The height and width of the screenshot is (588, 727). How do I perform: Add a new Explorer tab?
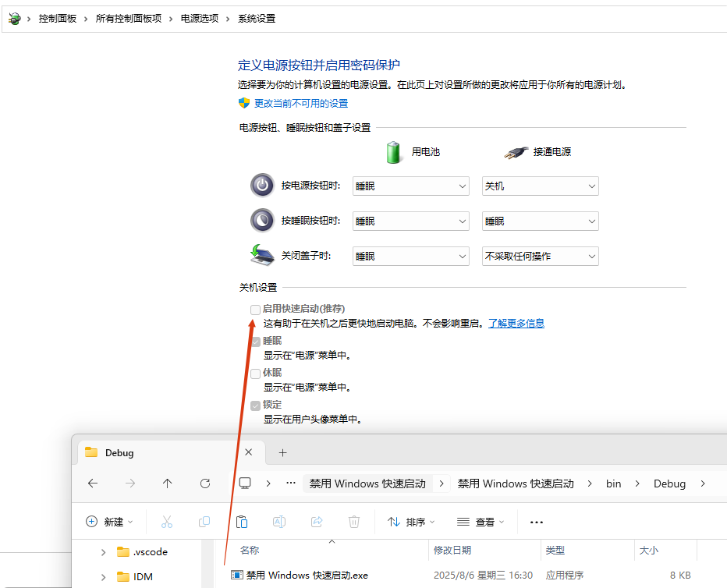[x=283, y=453]
